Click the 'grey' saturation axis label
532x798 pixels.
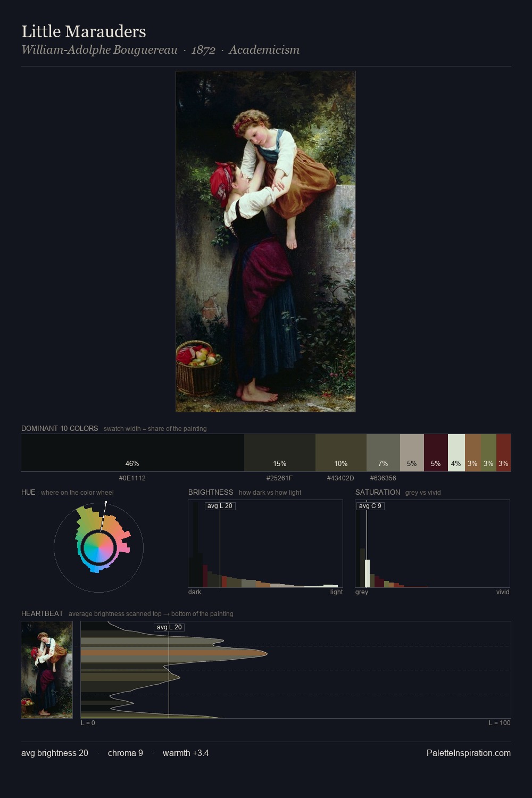click(x=362, y=592)
